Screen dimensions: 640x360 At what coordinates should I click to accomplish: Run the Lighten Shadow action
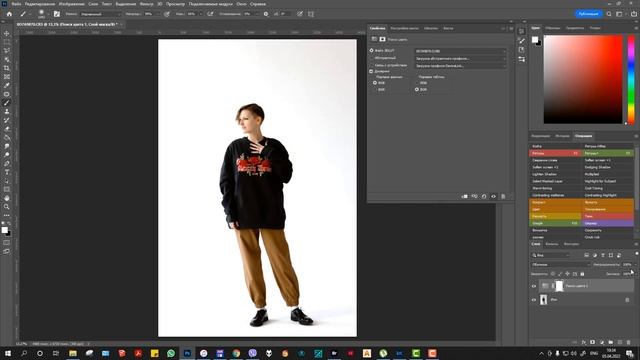coord(556,174)
